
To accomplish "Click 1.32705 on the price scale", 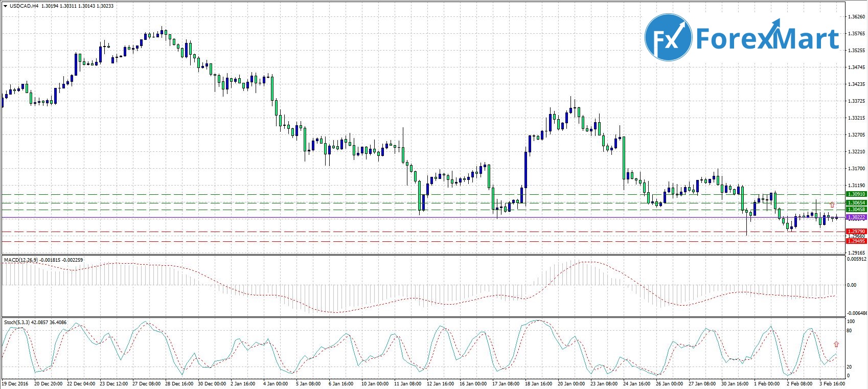I will [856, 135].
